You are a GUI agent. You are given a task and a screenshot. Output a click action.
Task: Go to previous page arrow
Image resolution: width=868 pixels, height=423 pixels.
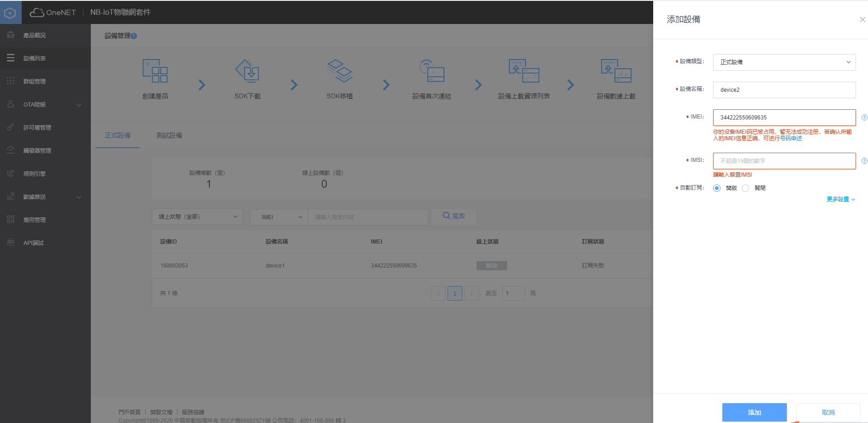click(x=438, y=293)
